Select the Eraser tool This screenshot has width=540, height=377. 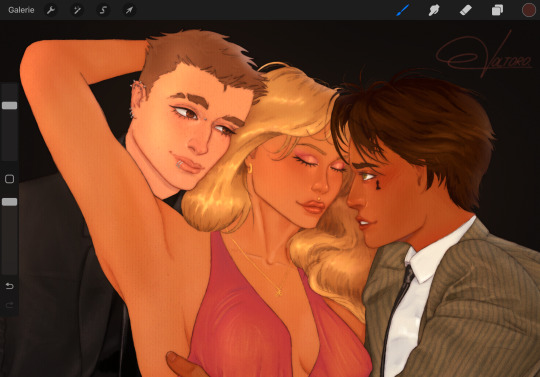(x=465, y=10)
